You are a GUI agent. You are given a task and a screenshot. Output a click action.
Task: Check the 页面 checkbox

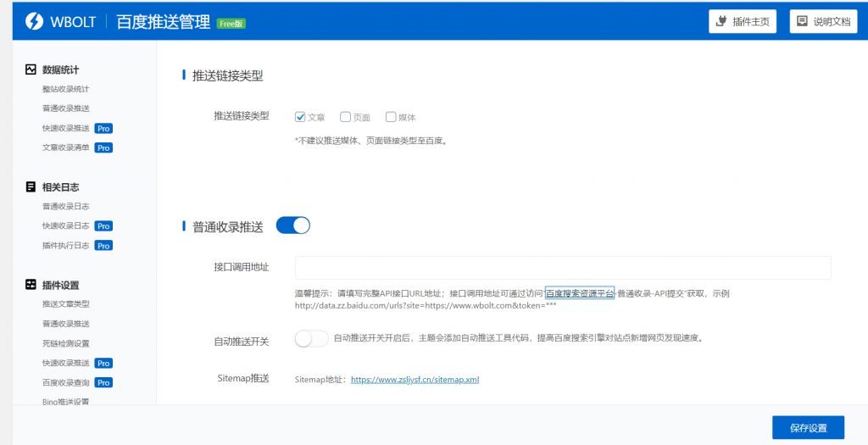point(346,117)
